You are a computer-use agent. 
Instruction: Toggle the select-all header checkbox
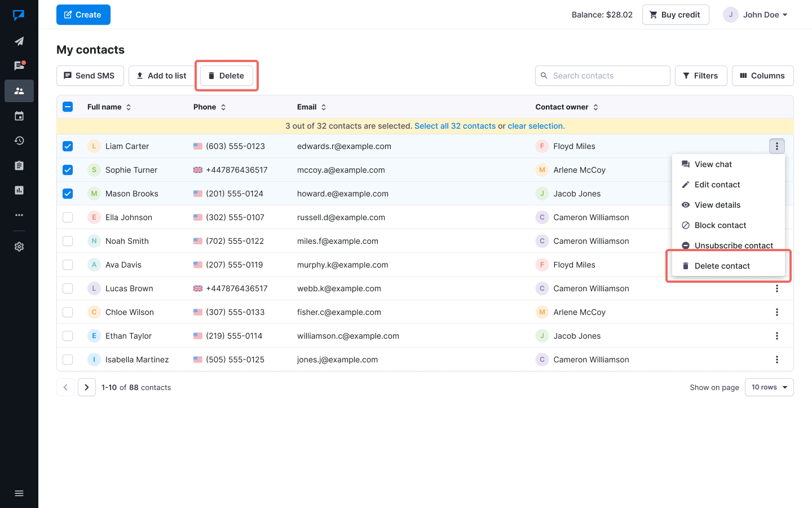(x=68, y=107)
